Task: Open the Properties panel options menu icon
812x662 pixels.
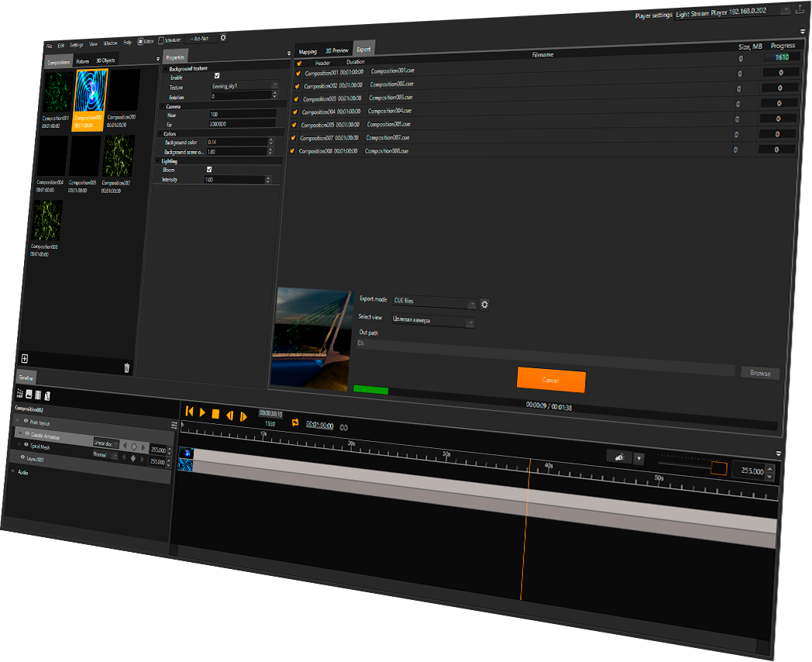Action: tap(288, 53)
